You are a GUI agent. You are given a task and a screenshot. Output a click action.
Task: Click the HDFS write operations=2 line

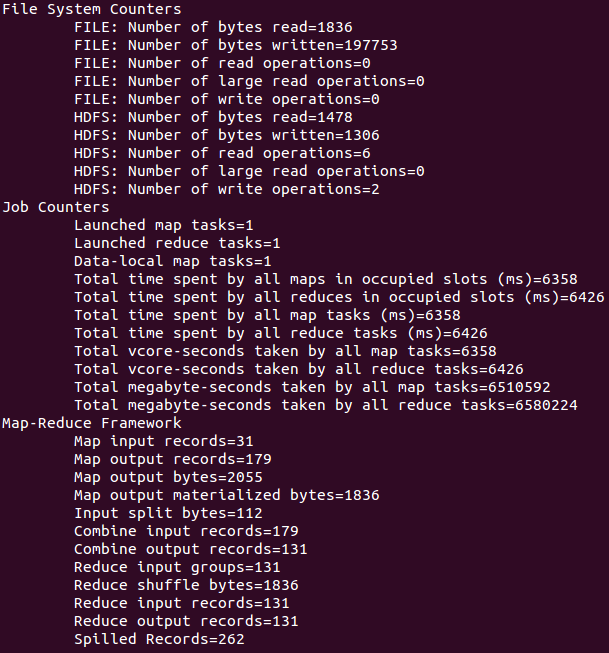226,189
